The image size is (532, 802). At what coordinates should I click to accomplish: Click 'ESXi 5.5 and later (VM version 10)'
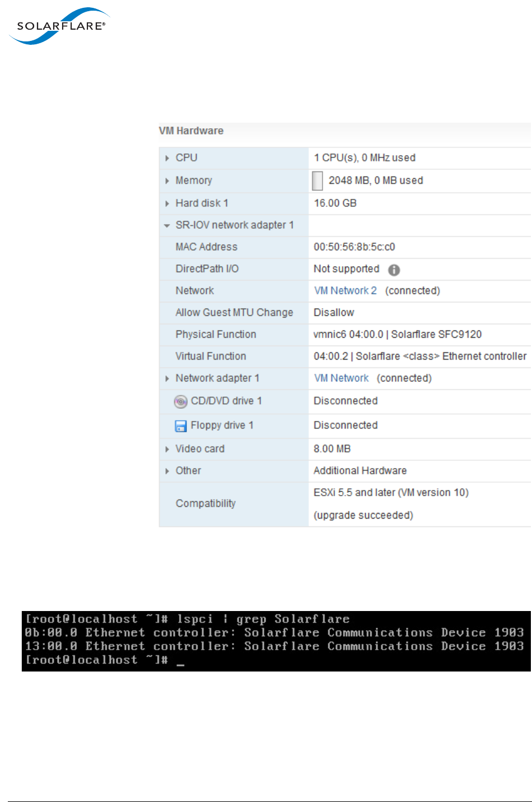391,493
